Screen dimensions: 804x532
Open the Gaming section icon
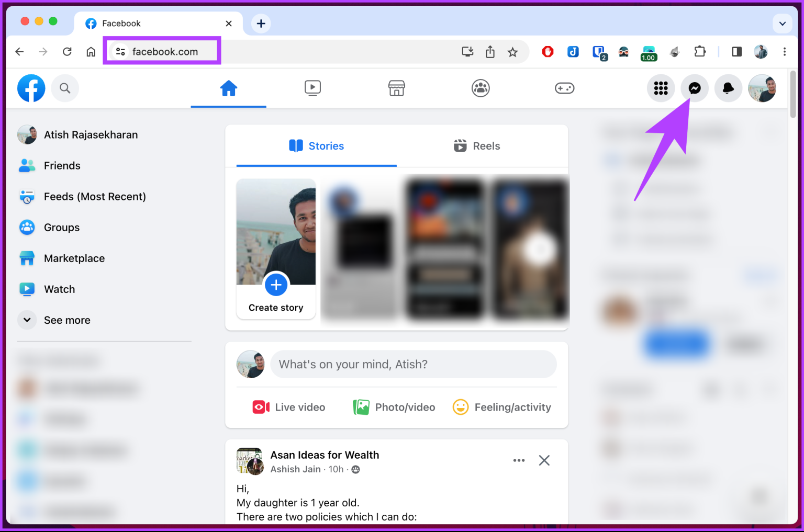point(565,88)
